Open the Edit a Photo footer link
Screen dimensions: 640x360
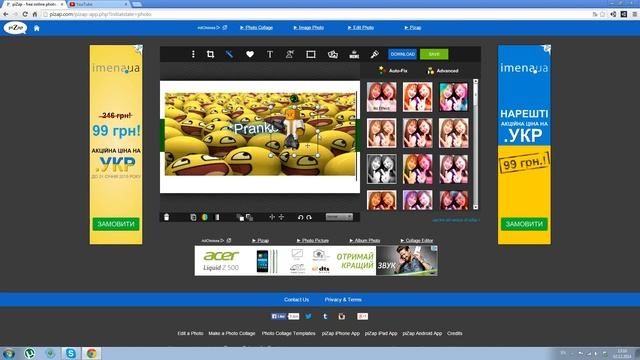click(x=190, y=333)
